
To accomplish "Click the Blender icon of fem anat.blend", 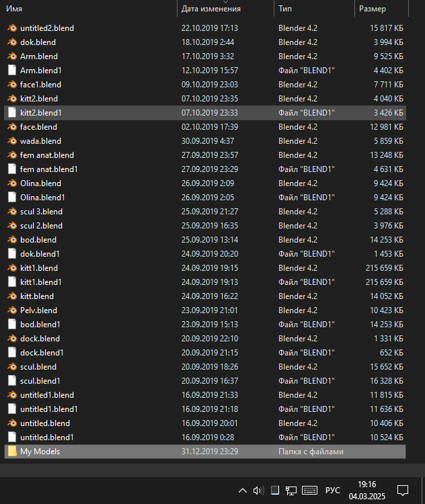I will [12, 155].
